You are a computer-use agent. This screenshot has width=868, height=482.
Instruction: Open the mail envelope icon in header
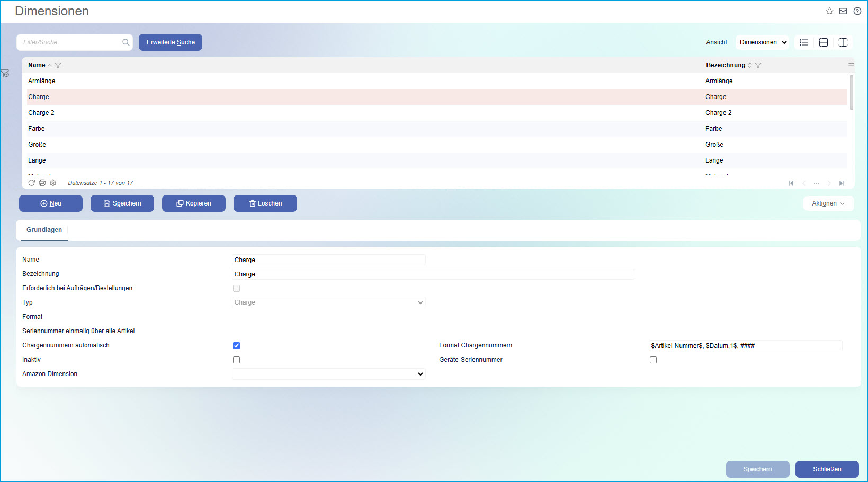(x=843, y=11)
